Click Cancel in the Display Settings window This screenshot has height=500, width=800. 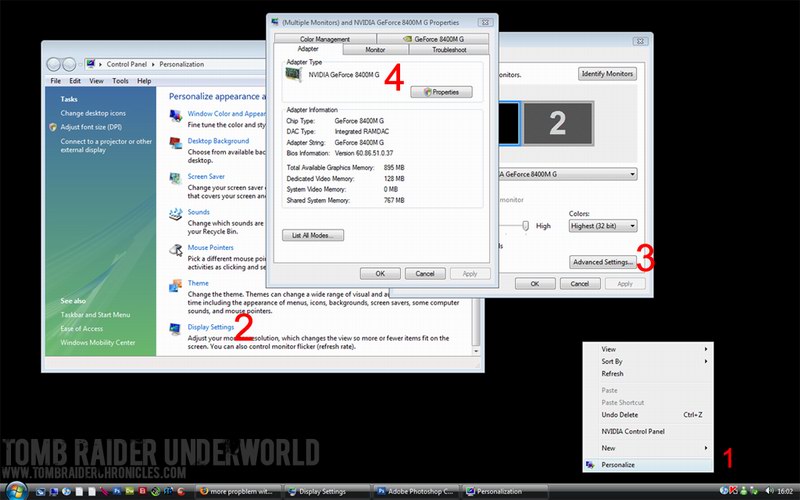(x=580, y=284)
